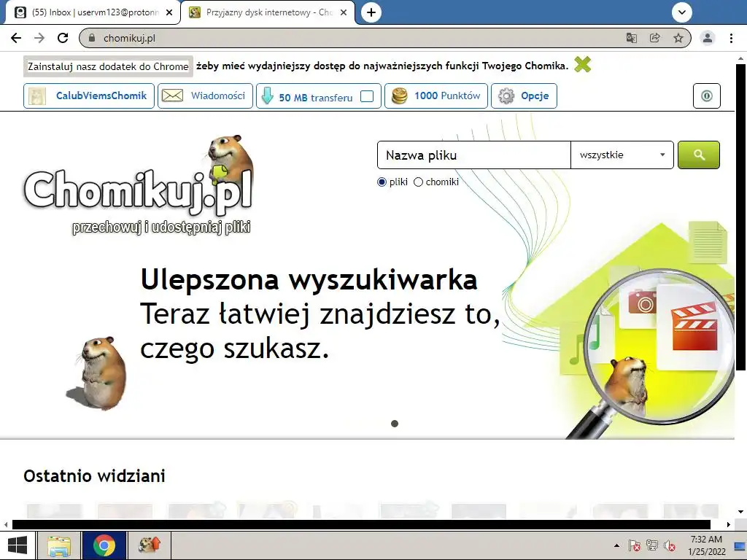Image resolution: width=747 pixels, height=560 pixels.
Task: Go back to previous page
Action: pos(16,38)
